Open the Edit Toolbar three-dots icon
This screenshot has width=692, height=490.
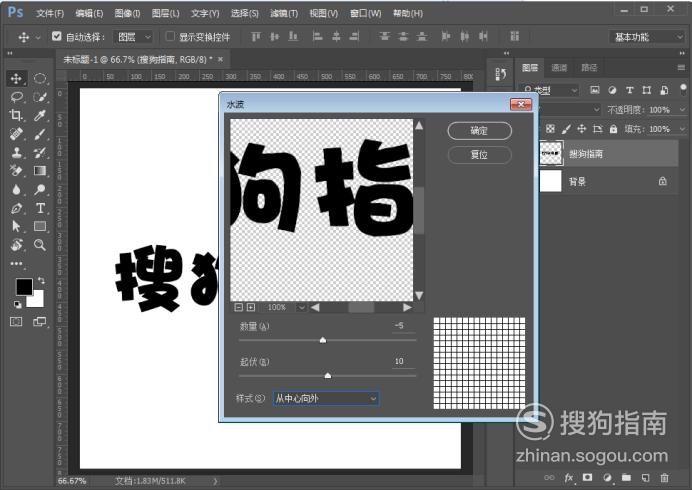tap(16, 264)
